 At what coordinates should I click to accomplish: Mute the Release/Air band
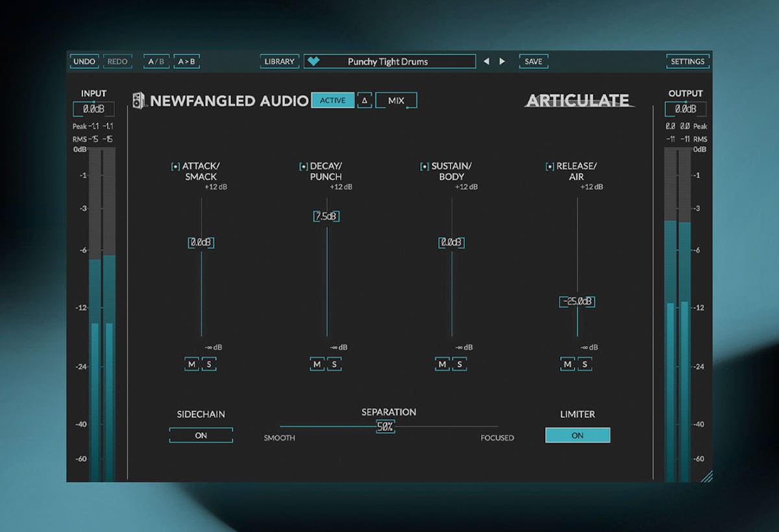pos(567,364)
